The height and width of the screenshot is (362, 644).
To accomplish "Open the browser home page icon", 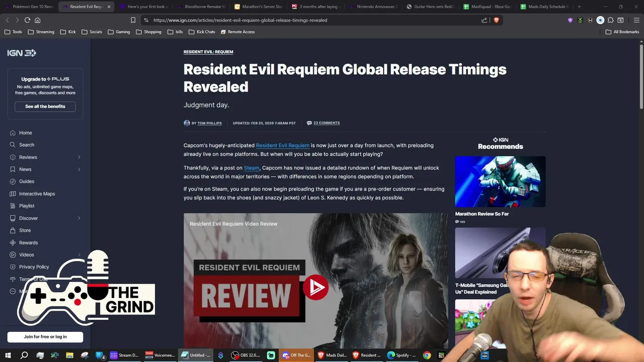I will (37, 20).
